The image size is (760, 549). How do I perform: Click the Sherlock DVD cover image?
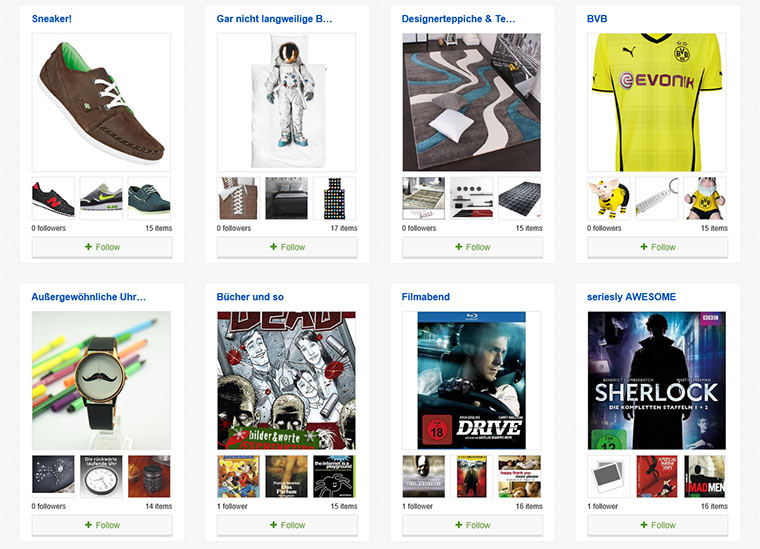(657, 380)
